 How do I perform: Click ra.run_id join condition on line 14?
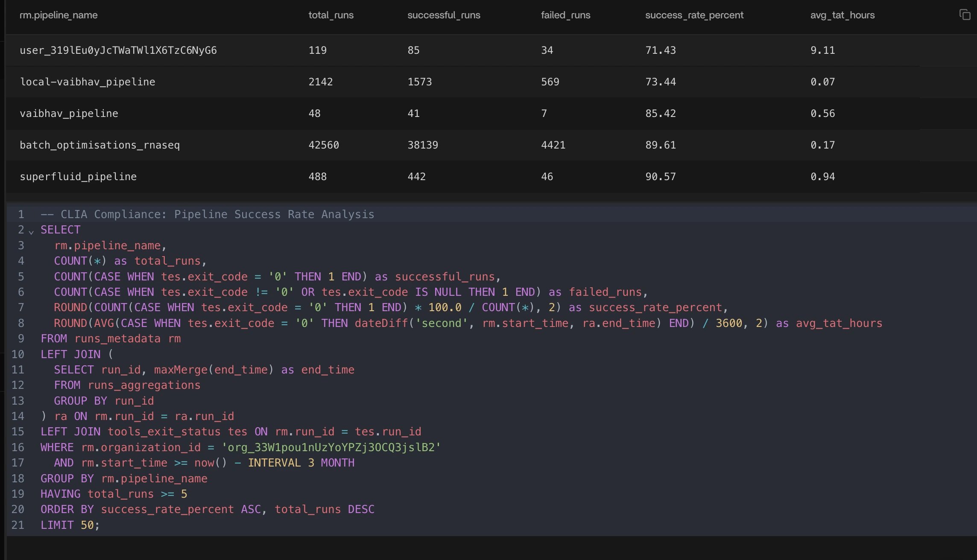[204, 416]
